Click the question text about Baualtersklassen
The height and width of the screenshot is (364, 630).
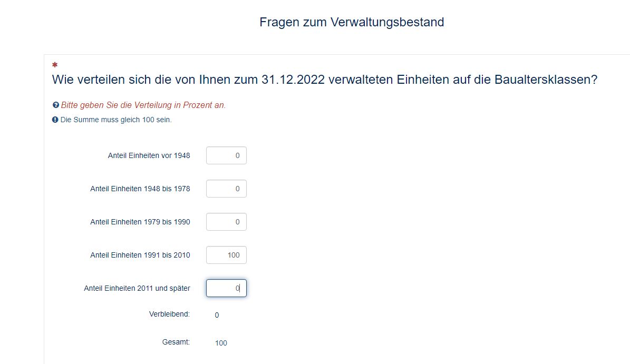324,80
